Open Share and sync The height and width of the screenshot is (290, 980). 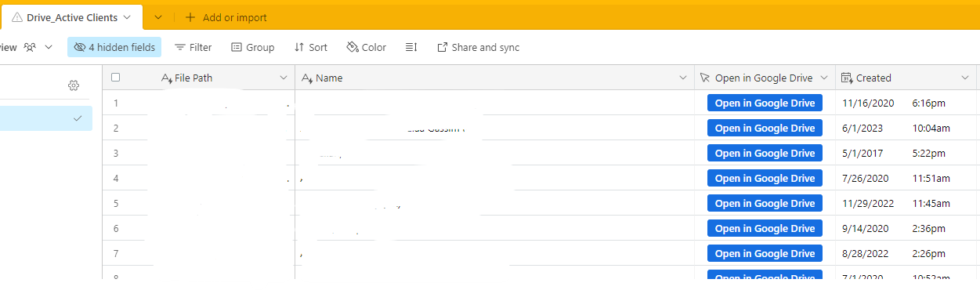click(478, 47)
